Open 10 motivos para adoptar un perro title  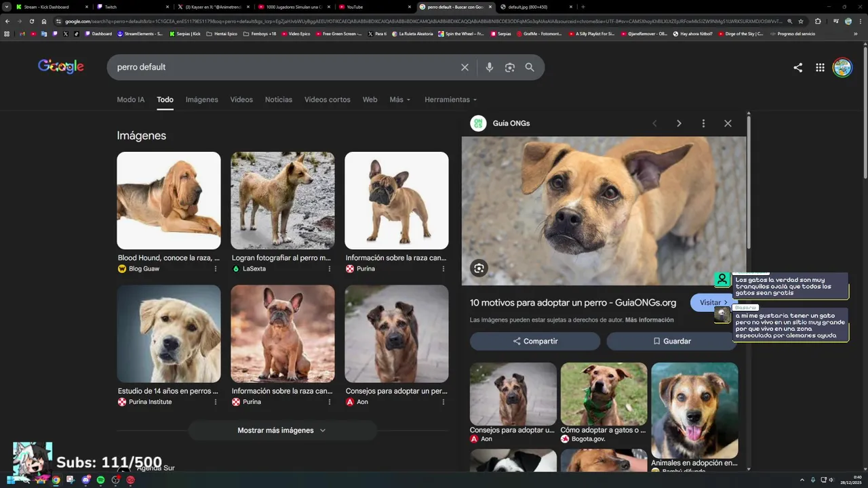click(x=573, y=302)
